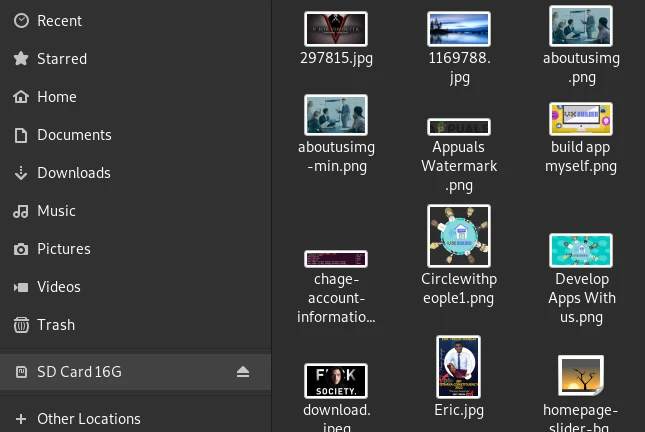Select the 1169788.jpg lake thumbnail
The width and height of the screenshot is (645, 432).
pos(459,29)
